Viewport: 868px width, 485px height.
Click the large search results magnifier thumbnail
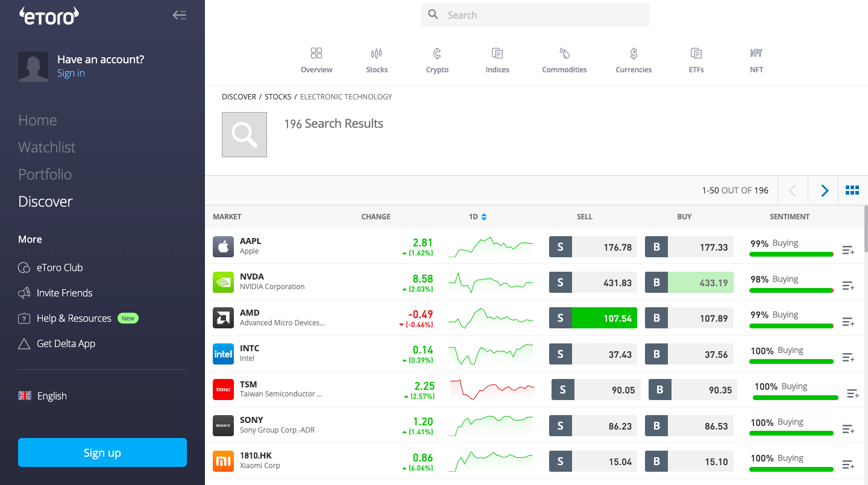(x=244, y=134)
